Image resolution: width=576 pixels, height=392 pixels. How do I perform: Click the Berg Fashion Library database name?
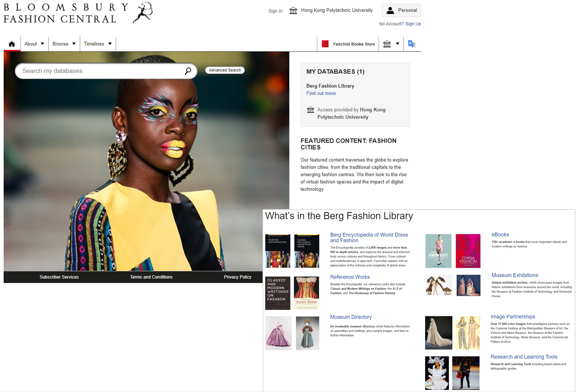[x=330, y=86]
